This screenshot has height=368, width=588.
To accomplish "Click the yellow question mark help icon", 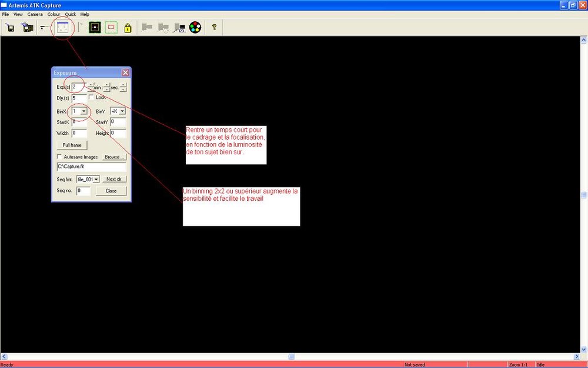I will point(214,27).
